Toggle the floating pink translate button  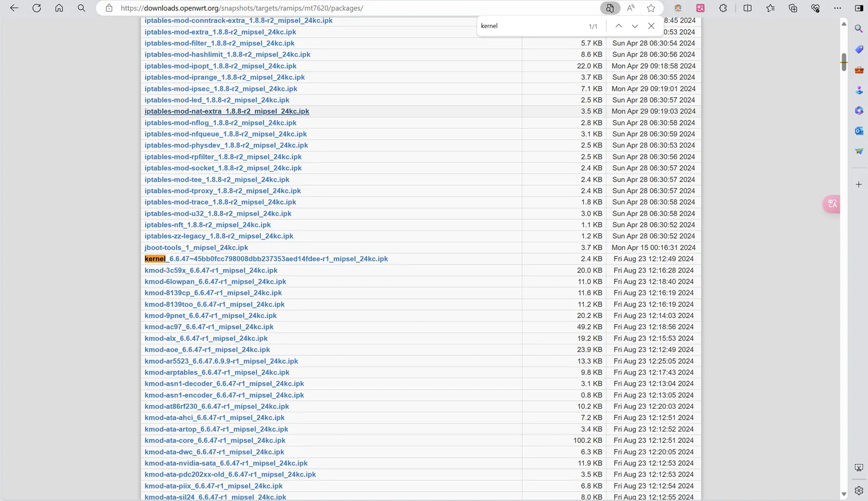tap(832, 204)
